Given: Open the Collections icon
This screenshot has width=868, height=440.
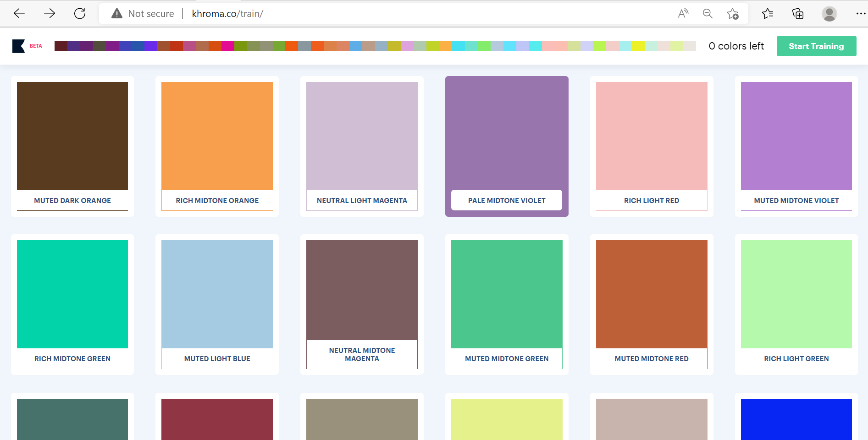Looking at the screenshot, I should click(798, 14).
